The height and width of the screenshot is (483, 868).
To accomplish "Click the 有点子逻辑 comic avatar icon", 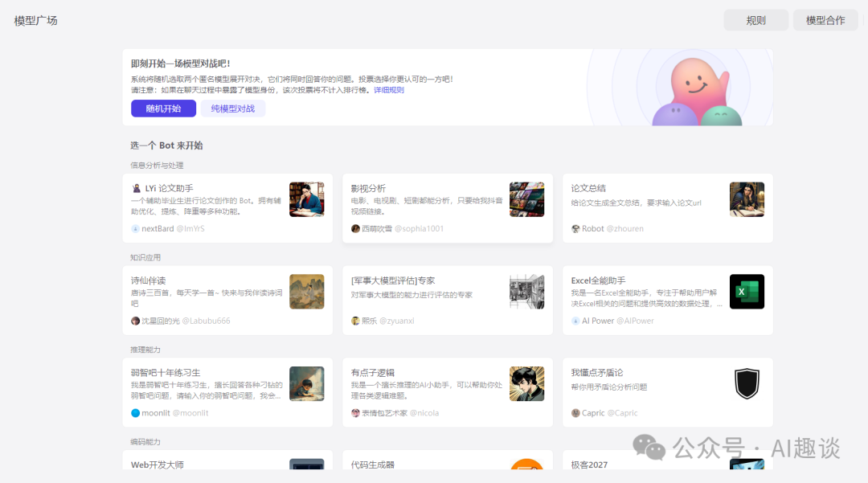I will (526, 384).
